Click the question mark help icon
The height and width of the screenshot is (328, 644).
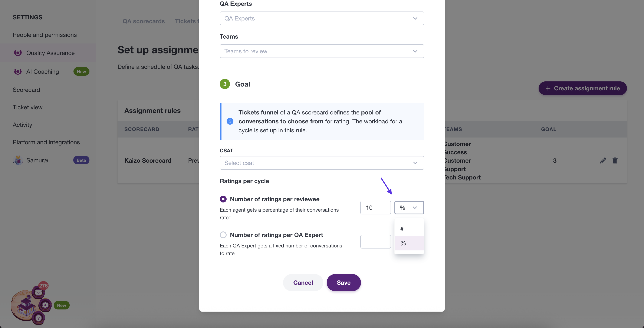[39, 318]
